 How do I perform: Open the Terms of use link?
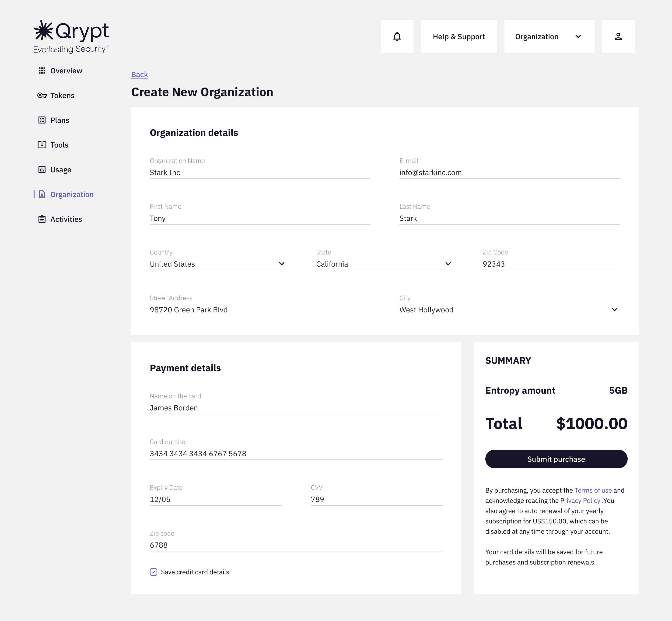(x=593, y=490)
